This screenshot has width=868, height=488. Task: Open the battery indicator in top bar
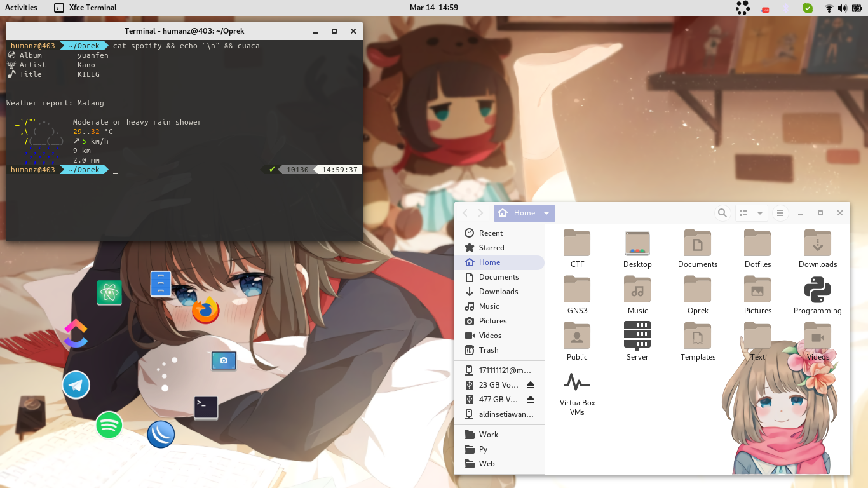point(857,8)
